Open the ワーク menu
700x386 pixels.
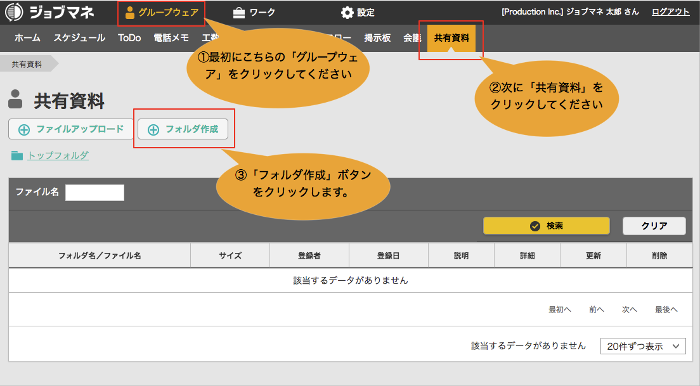[254, 12]
